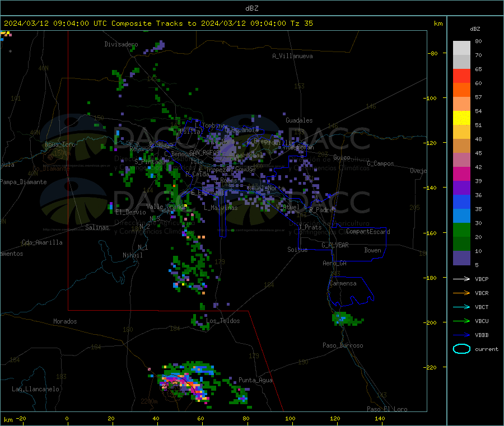Click the 'Nihuil' map label
Image resolution: width=504 pixels, height=426 pixels.
(x=132, y=255)
